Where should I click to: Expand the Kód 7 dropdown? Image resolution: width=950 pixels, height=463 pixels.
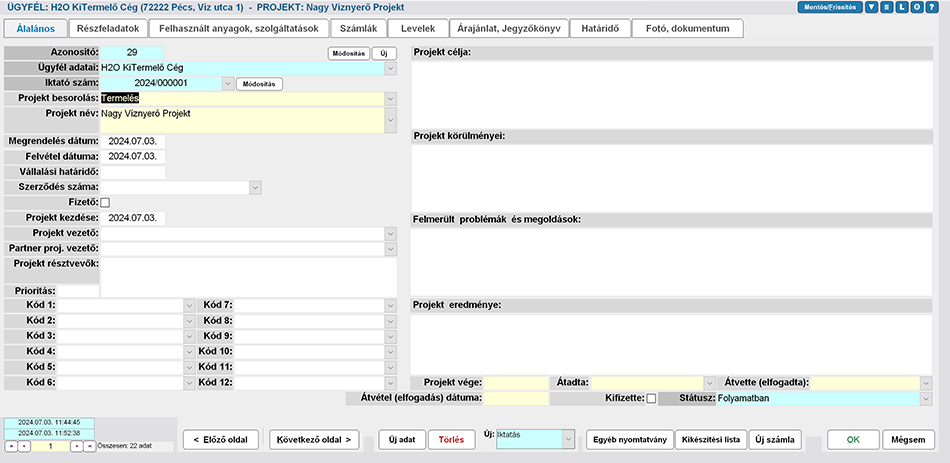tap(391, 305)
